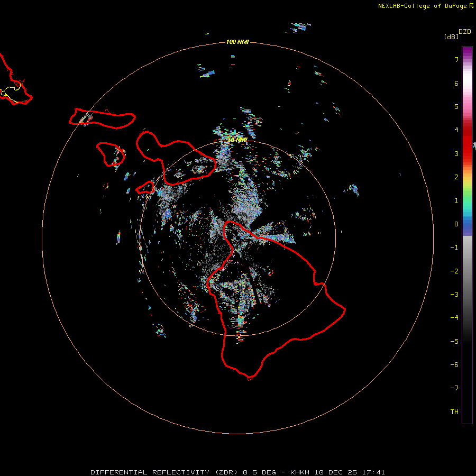The image size is (476, 476).
Task: Click the "50 NMI" range ring label
Action: [x=237, y=140]
